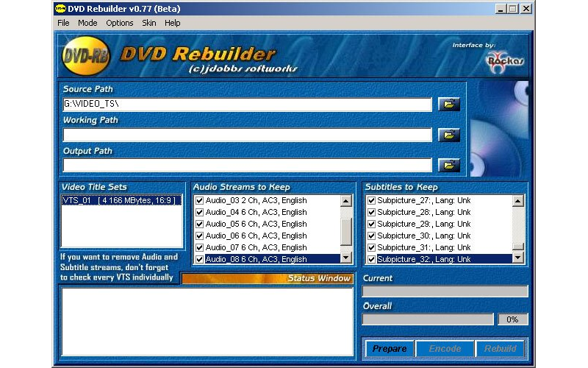Open the Help menu
This screenshot has height=368, width=588.
pos(173,23)
